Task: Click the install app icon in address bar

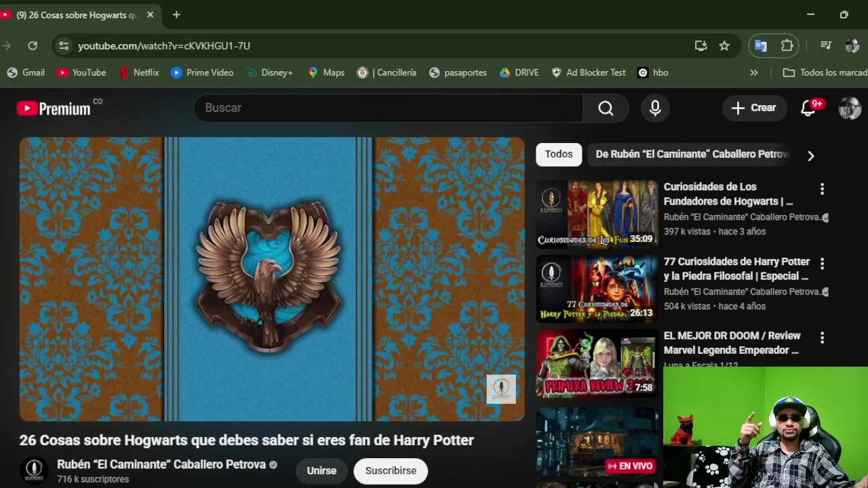Action: [701, 45]
